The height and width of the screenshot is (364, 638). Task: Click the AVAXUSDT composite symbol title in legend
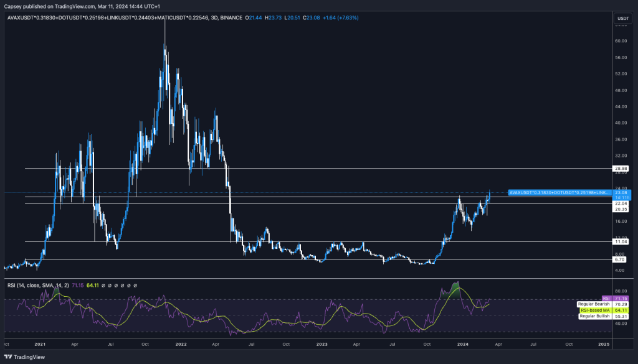108,18
